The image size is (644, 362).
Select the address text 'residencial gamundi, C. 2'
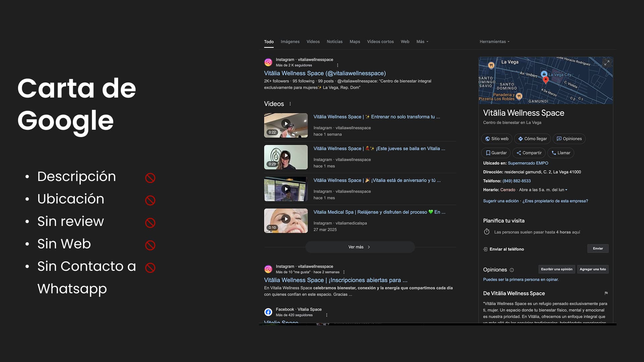coord(528,172)
